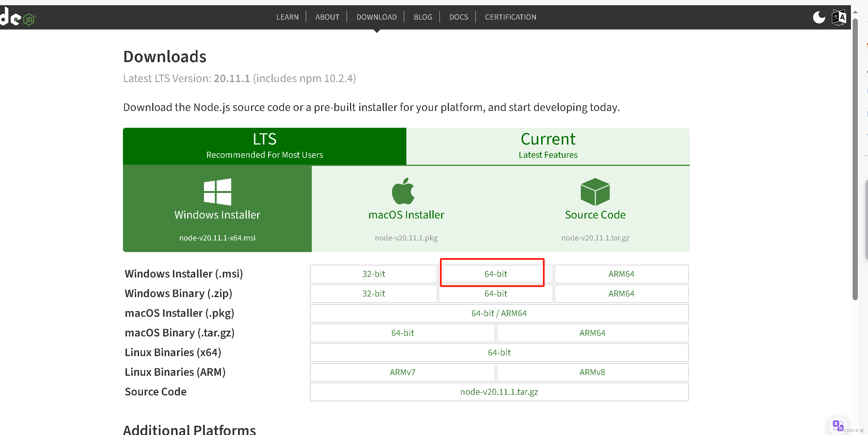
Task: Download Windows Binary zip ARM64
Action: tap(621, 294)
